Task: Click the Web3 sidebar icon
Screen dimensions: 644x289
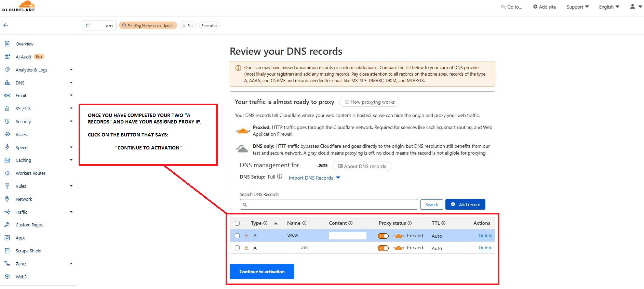Action: [x=7, y=277]
